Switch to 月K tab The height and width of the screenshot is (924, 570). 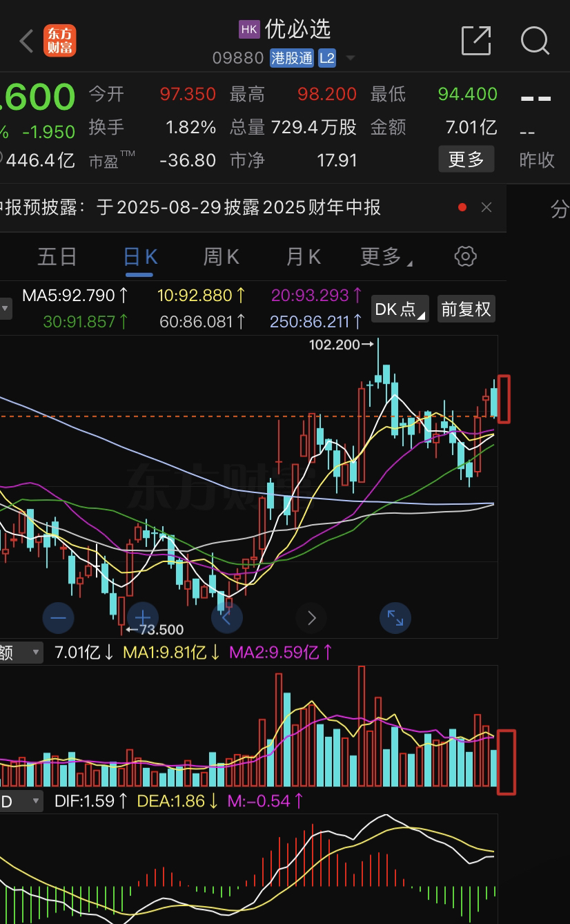coord(304,257)
